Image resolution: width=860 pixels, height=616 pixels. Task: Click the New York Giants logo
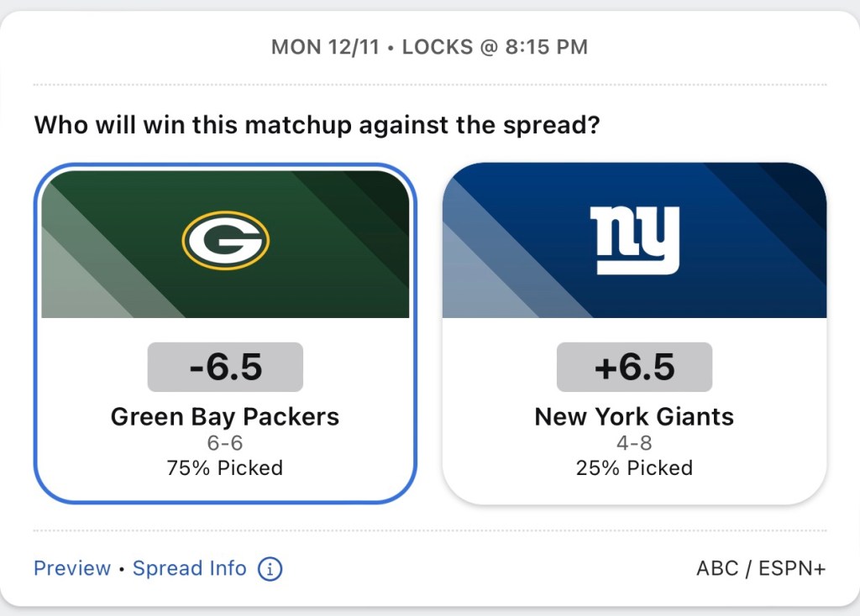point(634,240)
